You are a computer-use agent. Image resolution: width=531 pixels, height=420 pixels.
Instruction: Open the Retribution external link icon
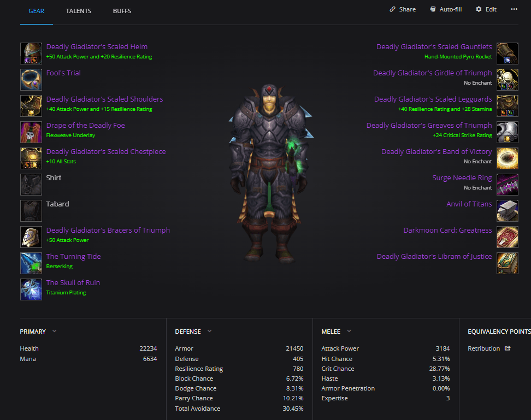point(508,348)
